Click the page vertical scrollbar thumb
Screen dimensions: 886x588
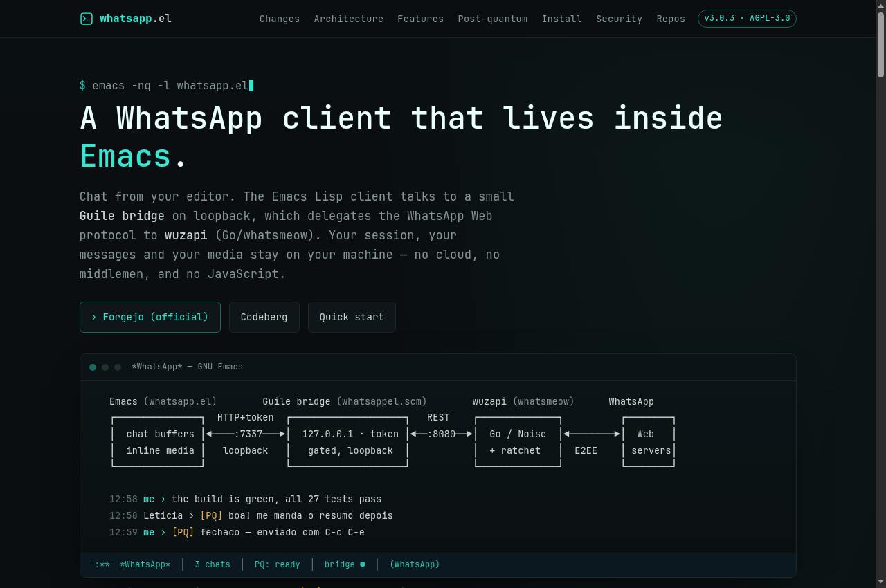pos(880,45)
